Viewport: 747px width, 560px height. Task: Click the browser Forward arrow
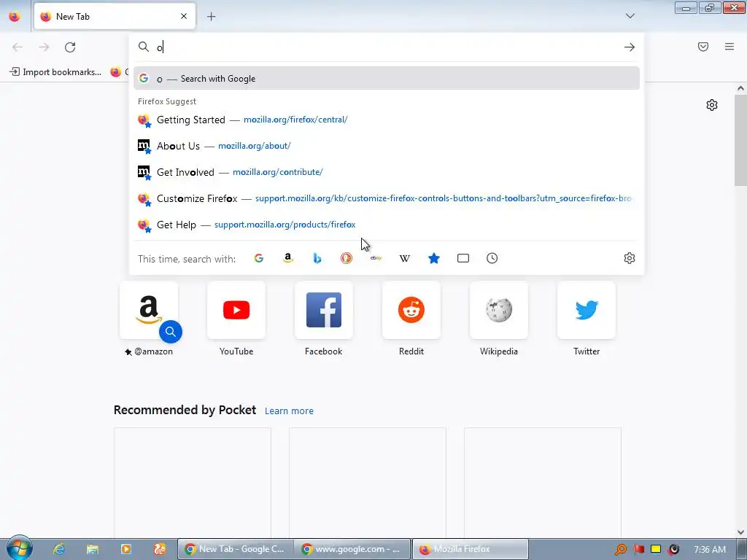44,47
